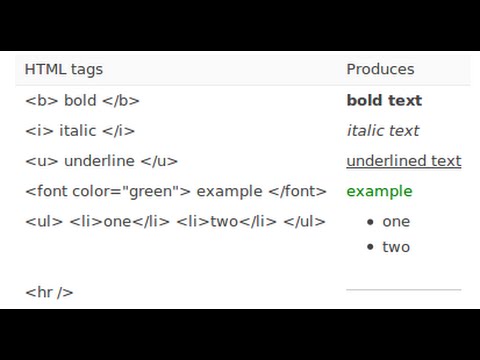
Task: Click the "italic text" output sample
Action: [383, 130]
